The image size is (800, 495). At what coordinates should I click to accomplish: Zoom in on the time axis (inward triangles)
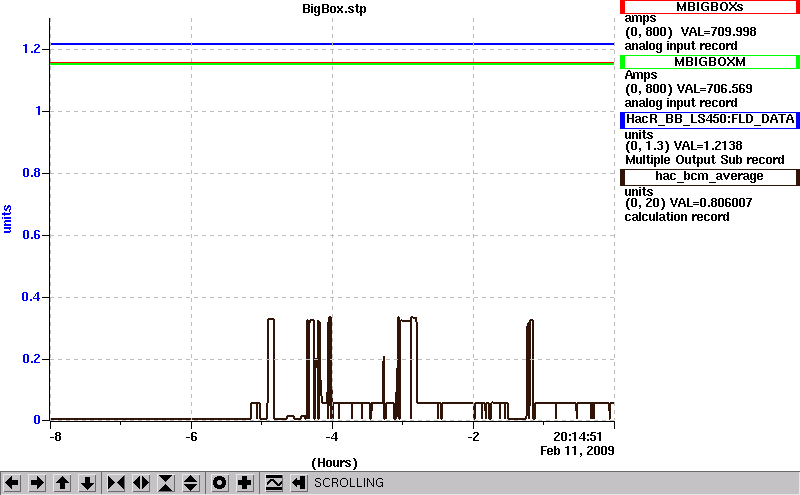coord(116,483)
